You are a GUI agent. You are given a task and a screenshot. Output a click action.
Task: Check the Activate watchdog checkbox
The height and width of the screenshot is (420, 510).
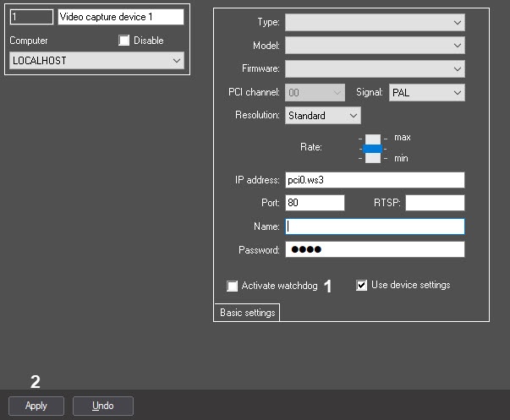(x=233, y=286)
